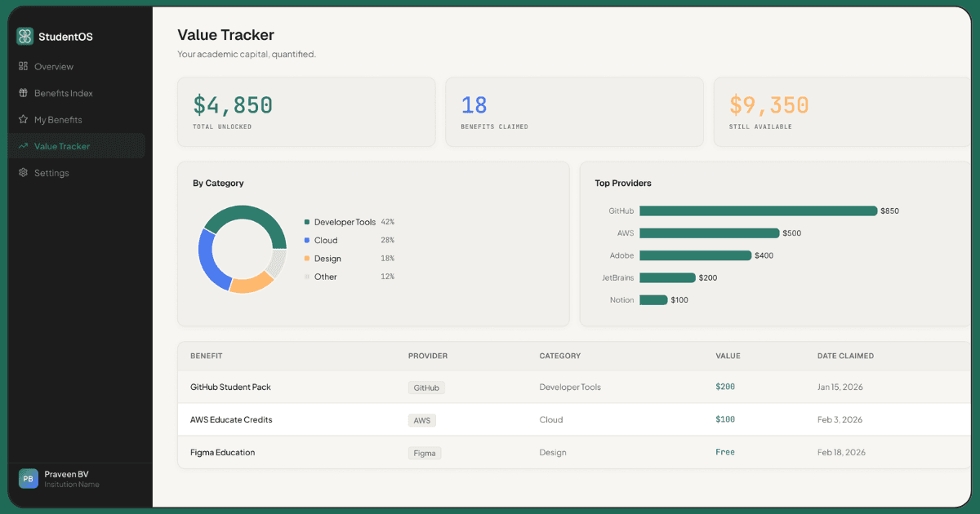Select the Figma provider badge
Screen dimensions: 980x514
tap(425, 453)
